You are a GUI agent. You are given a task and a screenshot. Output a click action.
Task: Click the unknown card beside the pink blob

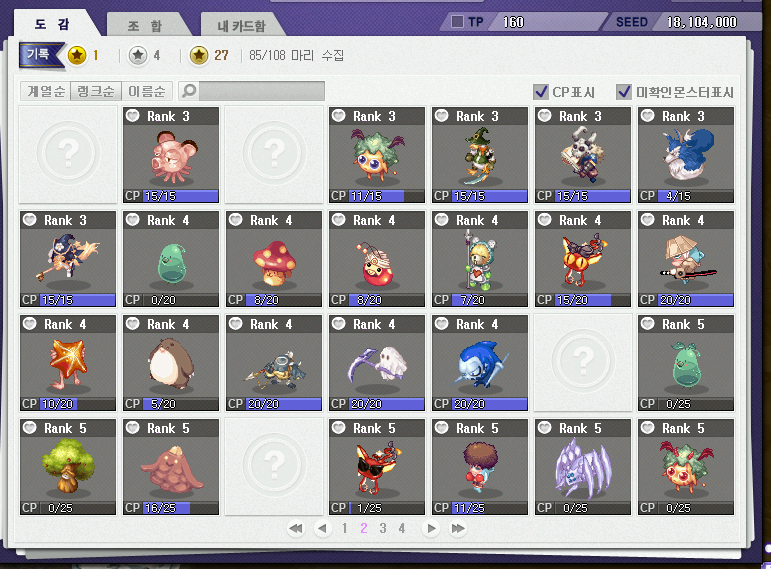[274, 467]
